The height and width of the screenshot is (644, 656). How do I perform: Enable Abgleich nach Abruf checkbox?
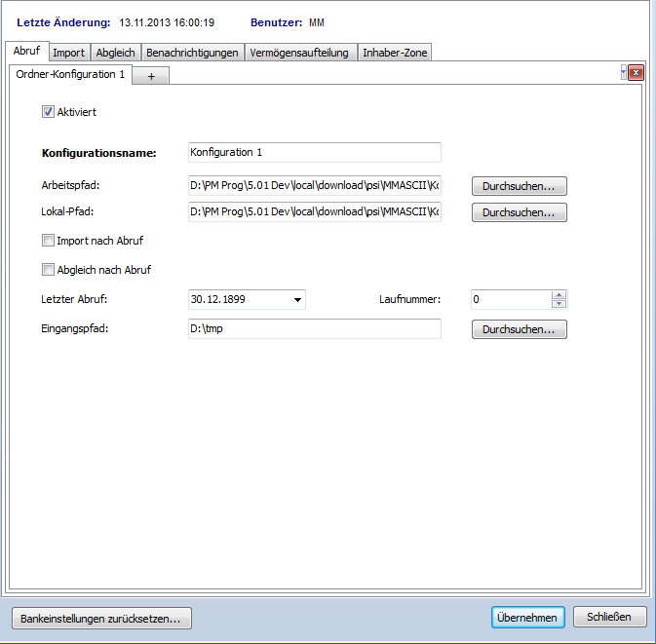pyautogui.click(x=48, y=270)
